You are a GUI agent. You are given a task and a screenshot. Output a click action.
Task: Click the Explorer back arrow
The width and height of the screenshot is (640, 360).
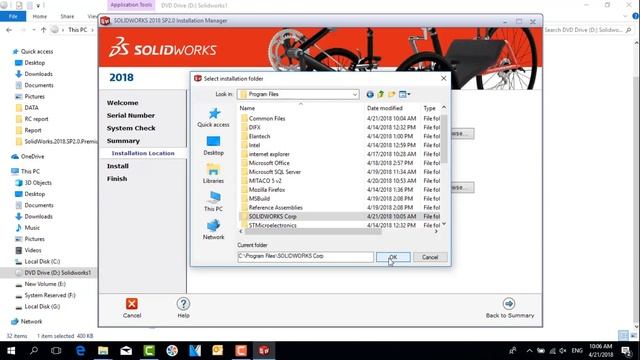click(9, 30)
